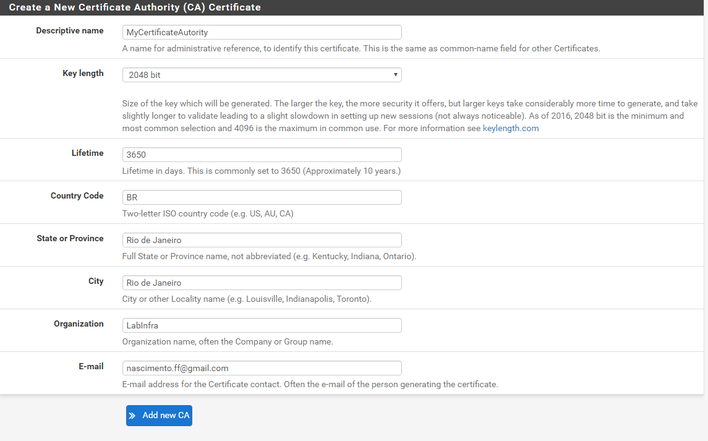Focus the Descriptive name field with MyCertificateAutority
This screenshot has width=708, height=441.
click(x=262, y=32)
